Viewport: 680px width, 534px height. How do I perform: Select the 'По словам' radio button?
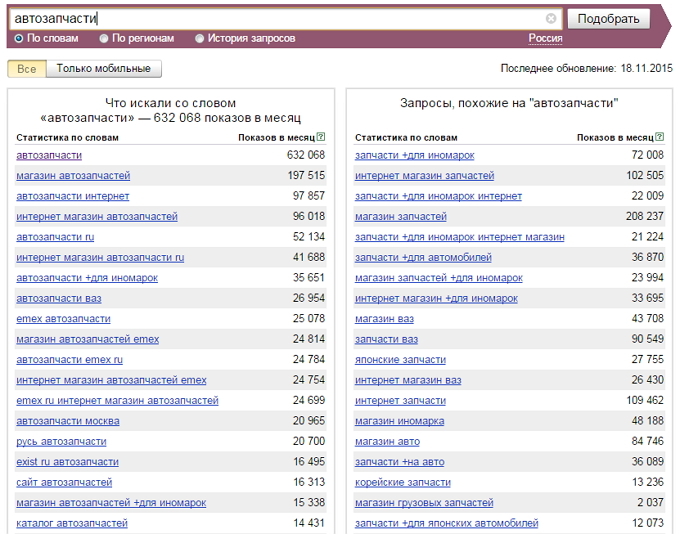19,39
